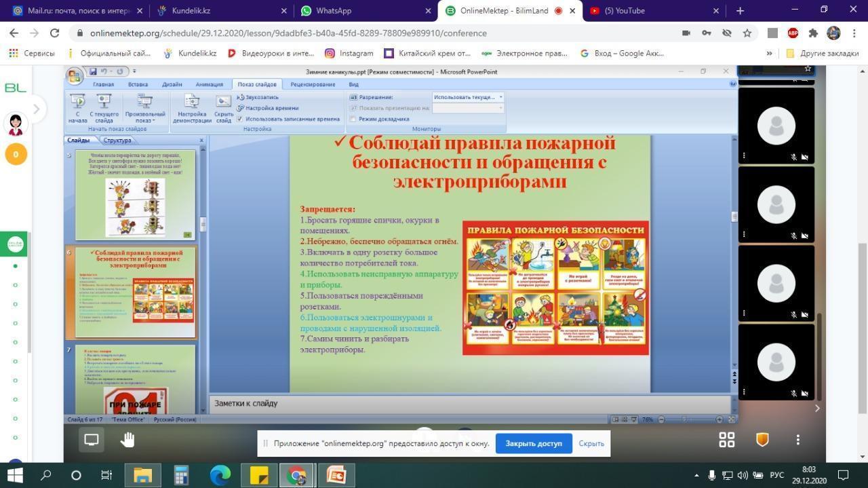Open the 'Рецензирование' ribbon tab

point(313,84)
